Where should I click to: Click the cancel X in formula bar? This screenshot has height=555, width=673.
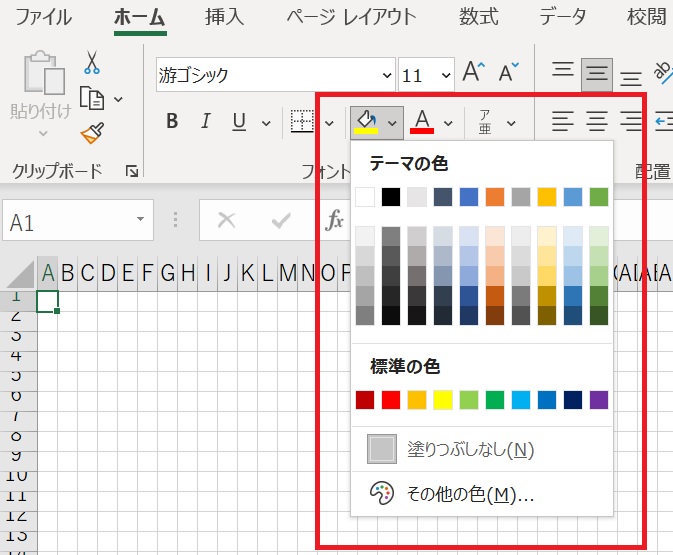point(226,221)
